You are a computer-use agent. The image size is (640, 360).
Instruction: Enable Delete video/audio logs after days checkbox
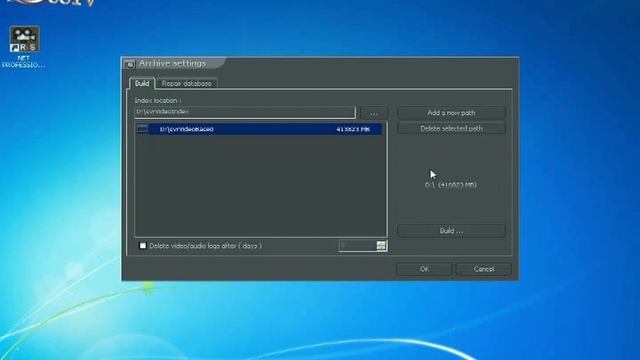click(143, 246)
